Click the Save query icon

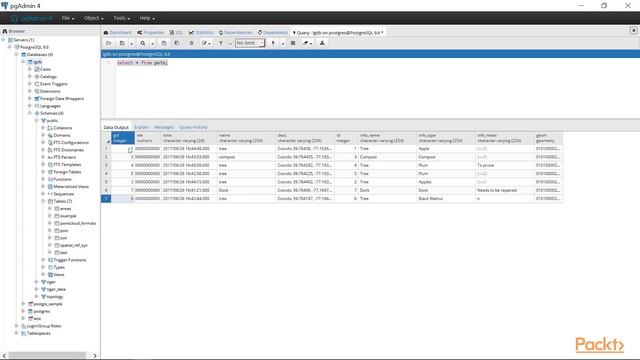click(122, 43)
